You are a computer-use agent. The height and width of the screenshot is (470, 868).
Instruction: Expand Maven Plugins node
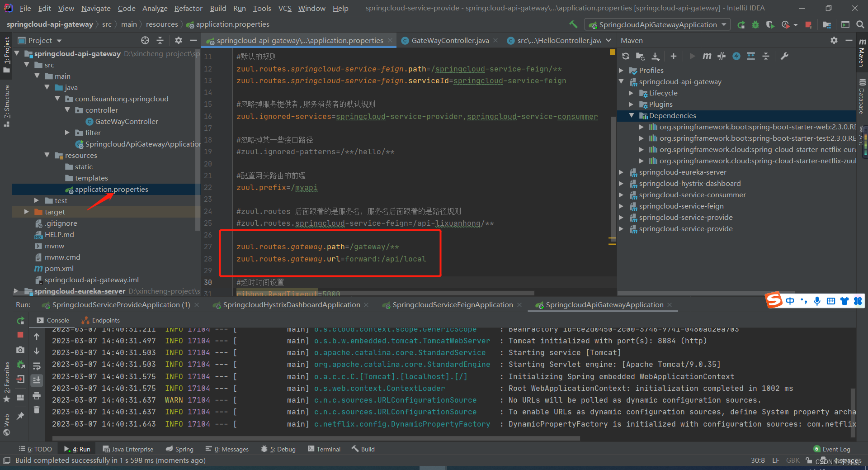pyautogui.click(x=631, y=104)
